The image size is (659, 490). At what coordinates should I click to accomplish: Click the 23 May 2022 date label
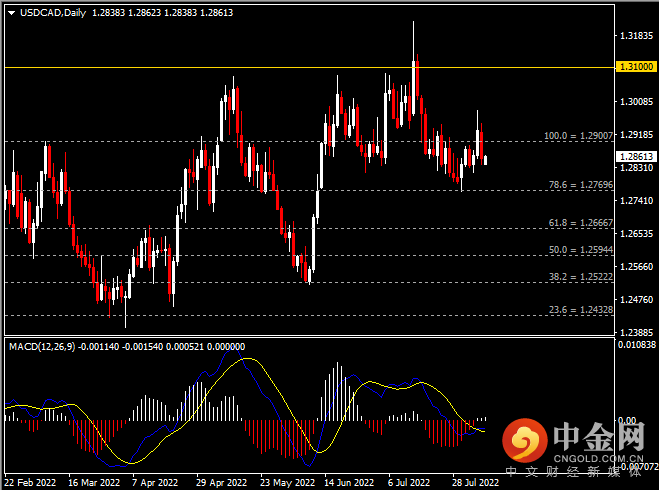(287, 482)
